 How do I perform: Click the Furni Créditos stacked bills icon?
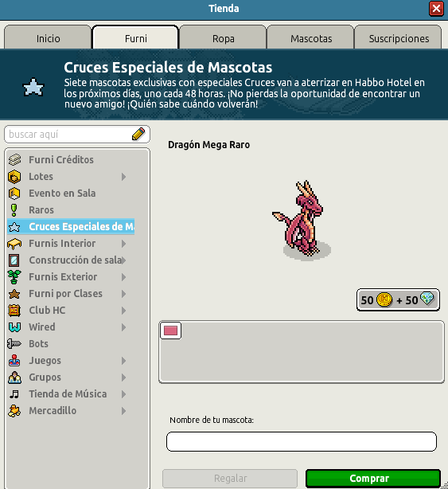click(x=14, y=159)
